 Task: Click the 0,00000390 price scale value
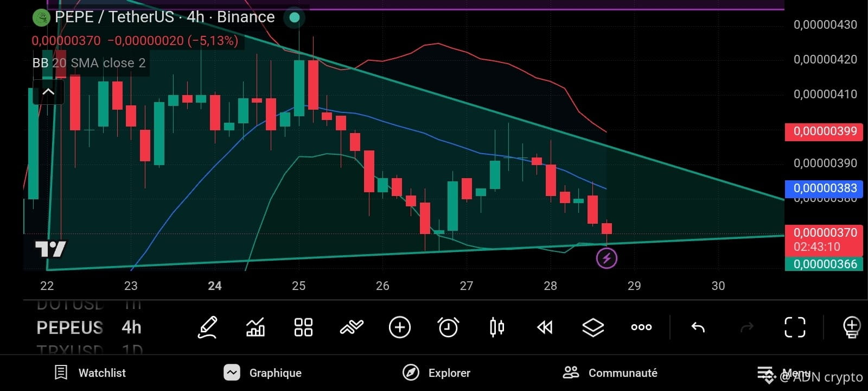825,163
